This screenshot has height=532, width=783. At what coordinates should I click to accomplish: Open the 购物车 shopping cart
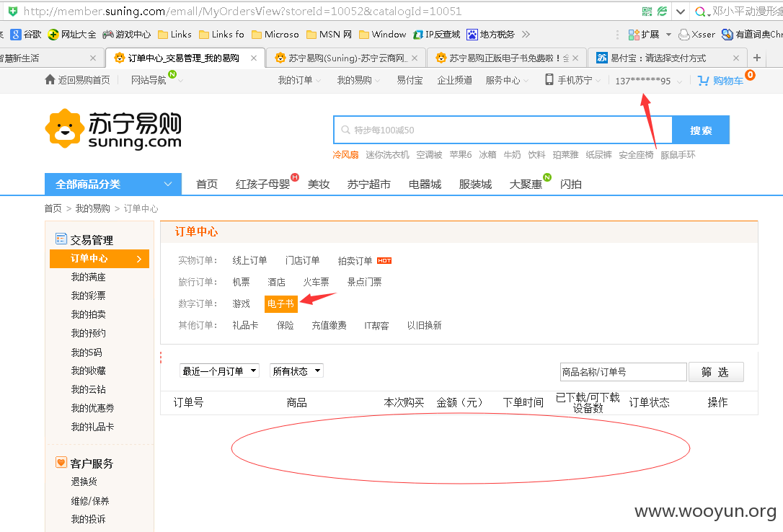pyautogui.click(x=720, y=80)
